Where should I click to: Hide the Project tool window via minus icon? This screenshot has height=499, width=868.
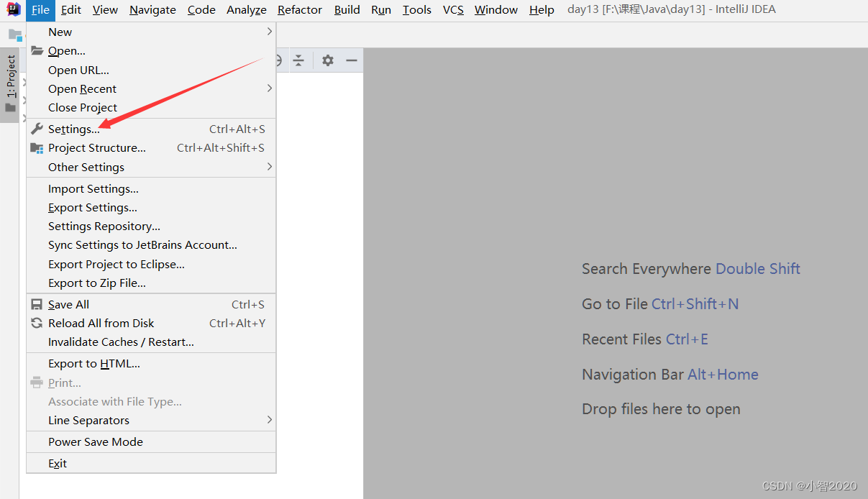coord(351,60)
